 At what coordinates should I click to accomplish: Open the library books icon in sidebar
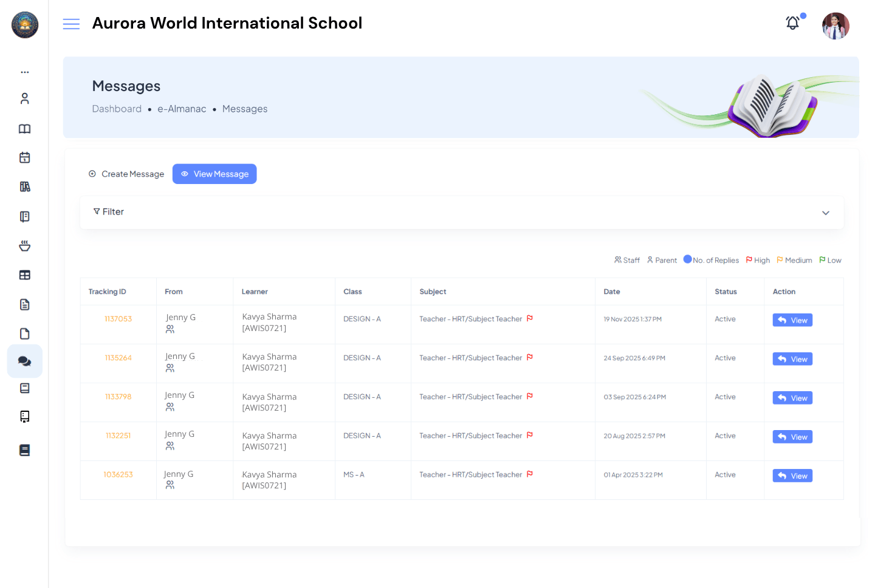click(x=24, y=186)
